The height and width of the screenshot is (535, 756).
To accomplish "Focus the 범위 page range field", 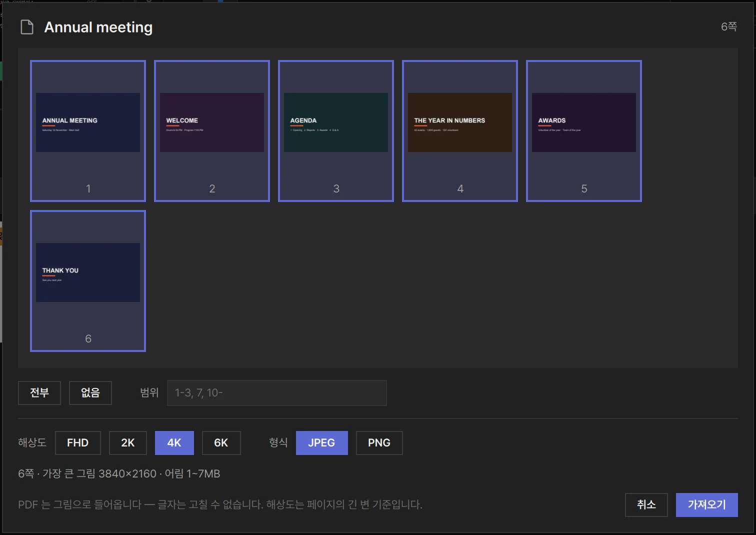I will coord(277,393).
